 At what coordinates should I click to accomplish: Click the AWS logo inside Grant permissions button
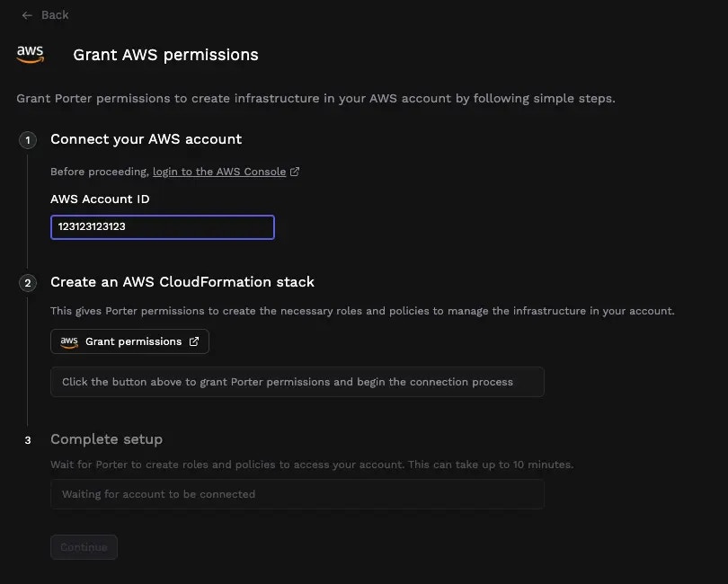[69, 341]
